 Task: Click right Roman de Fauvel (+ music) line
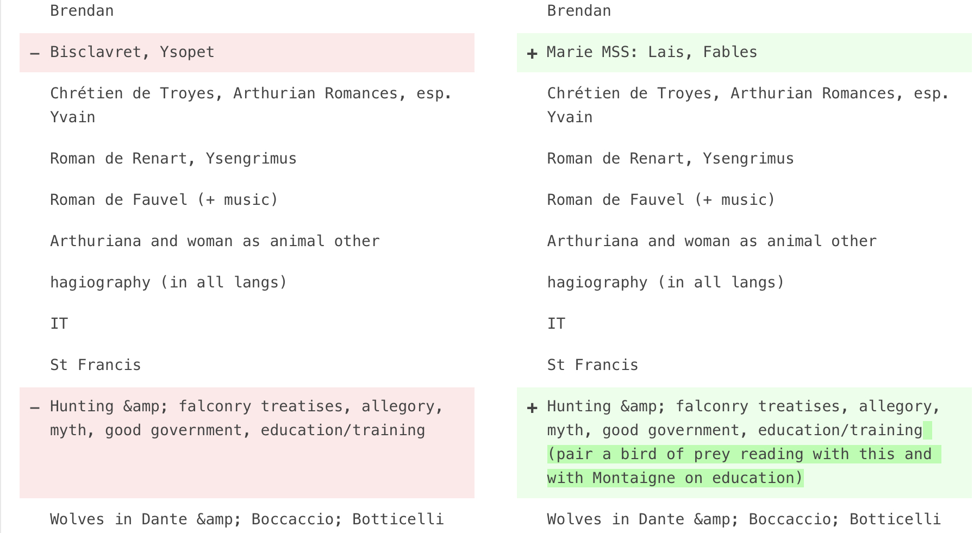[x=661, y=200]
